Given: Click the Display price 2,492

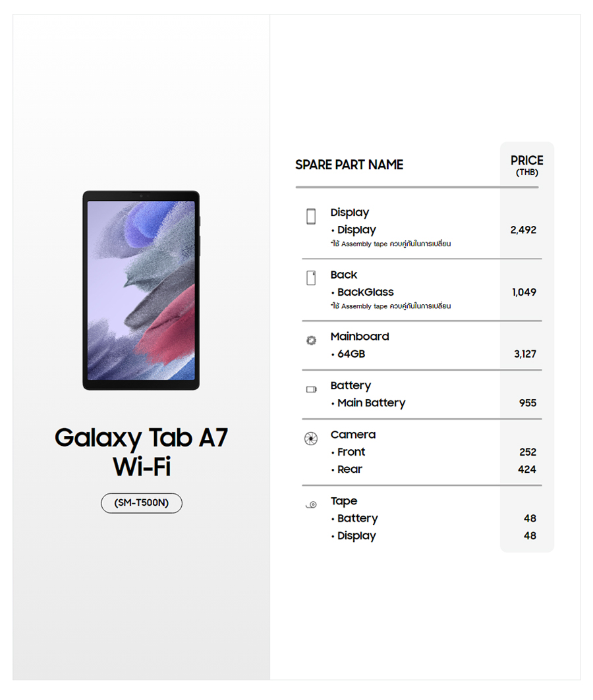Looking at the screenshot, I should point(523,230).
